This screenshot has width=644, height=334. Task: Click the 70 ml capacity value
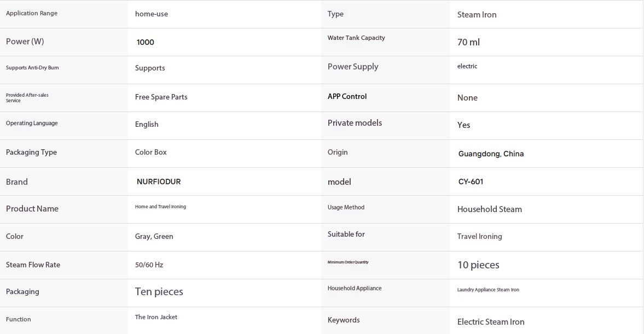coord(468,42)
